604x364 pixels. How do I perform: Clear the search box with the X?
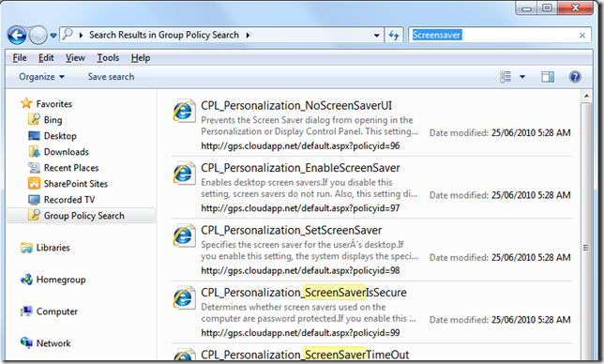582,36
